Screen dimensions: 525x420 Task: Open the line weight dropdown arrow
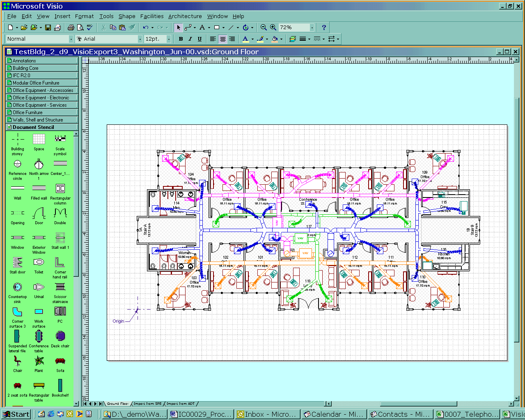pos(309,39)
